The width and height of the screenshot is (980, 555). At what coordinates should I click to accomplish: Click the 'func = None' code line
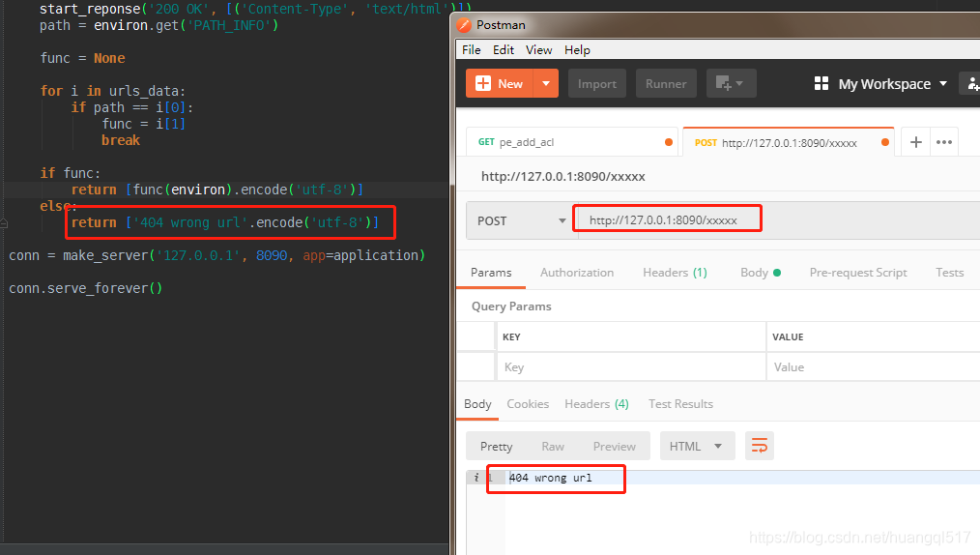[x=82, y=58]
